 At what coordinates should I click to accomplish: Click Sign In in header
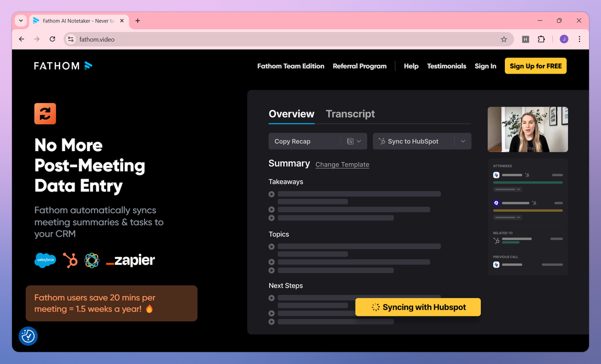[x=485, y=66]
